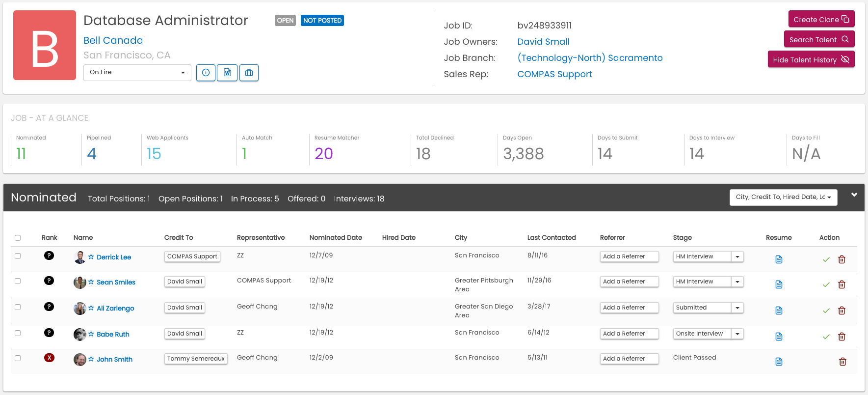The image size is (868, 395).
Task: Star Derrick Lee as favorite
Action: [91, 256]
